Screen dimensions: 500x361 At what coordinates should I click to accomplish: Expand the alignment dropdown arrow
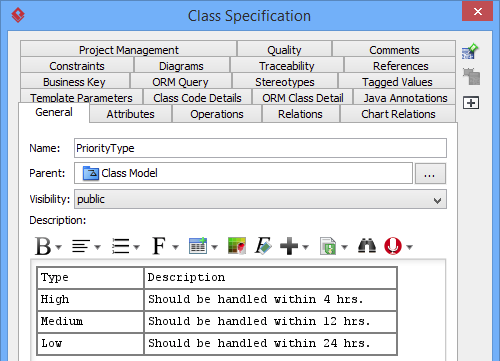click(97, 247)
